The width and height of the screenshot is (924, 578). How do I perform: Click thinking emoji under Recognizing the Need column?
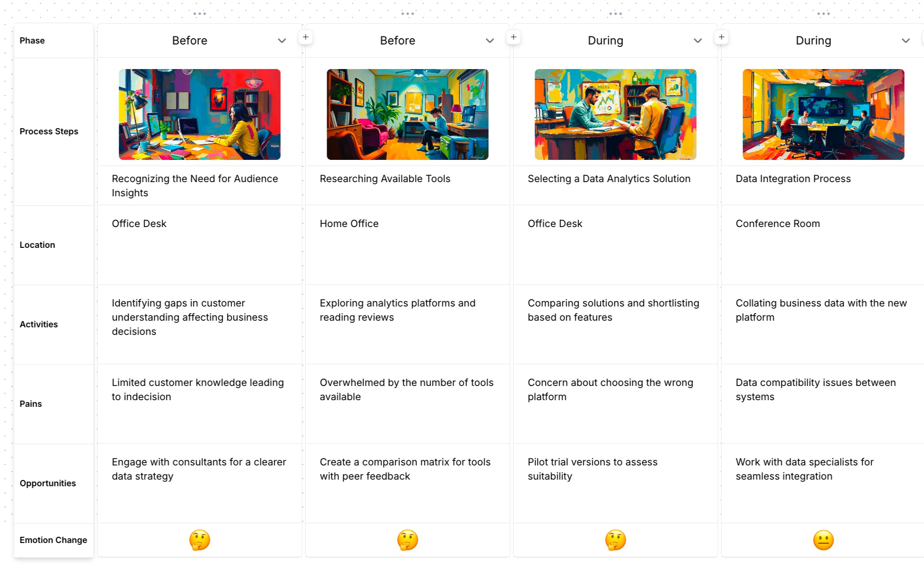[199, 540]
